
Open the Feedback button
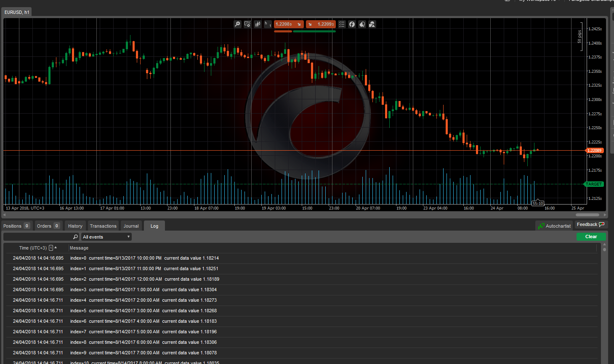tap(590, 225)
